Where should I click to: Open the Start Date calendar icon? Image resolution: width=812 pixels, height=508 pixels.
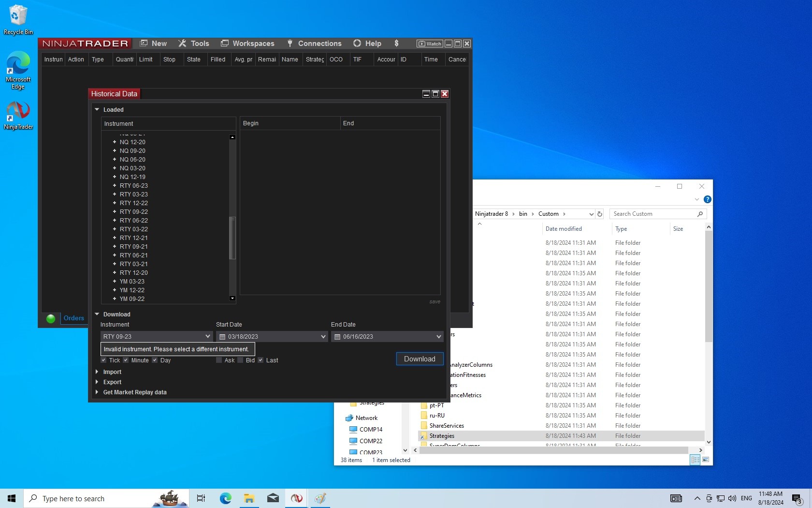pyautogui.click(x=222, y=337)
